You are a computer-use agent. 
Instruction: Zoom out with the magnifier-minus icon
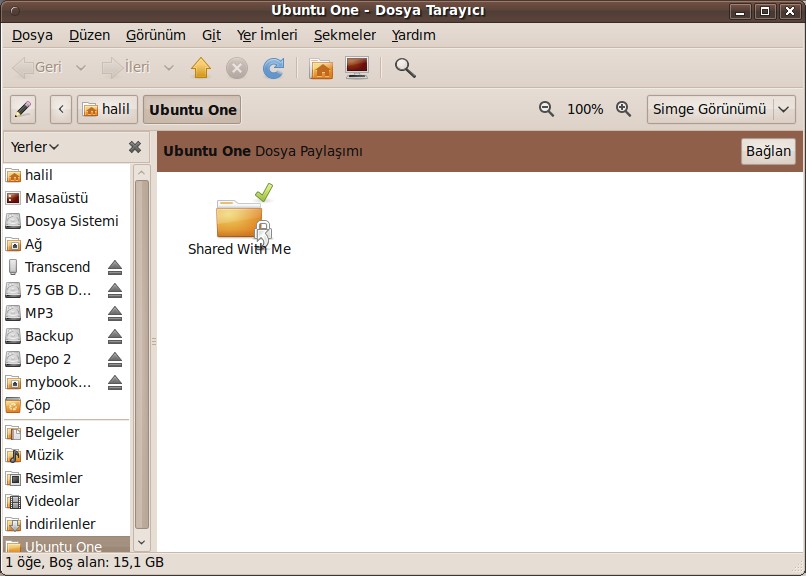tap(549, 109)
